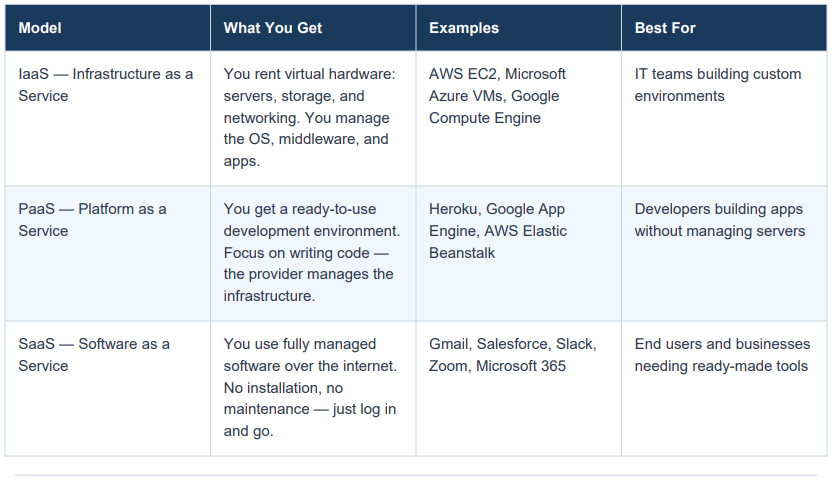The width and height of the screenshot is (832, 485).
Task: Click the Model column header
Action: coord(108,28)
